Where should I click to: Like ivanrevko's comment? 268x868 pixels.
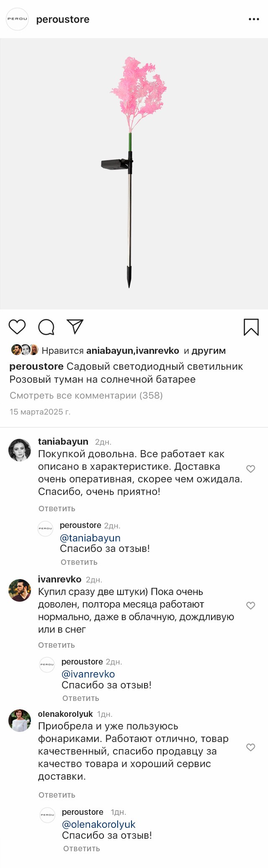click(250, 605)
